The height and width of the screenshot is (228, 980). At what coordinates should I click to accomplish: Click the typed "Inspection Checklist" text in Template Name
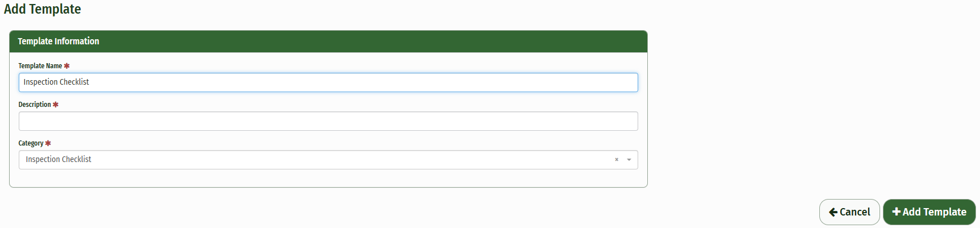(56, 82)
